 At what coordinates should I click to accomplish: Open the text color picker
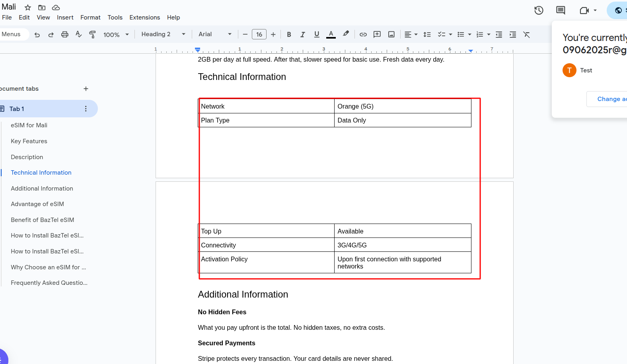[x=331, y=35]
